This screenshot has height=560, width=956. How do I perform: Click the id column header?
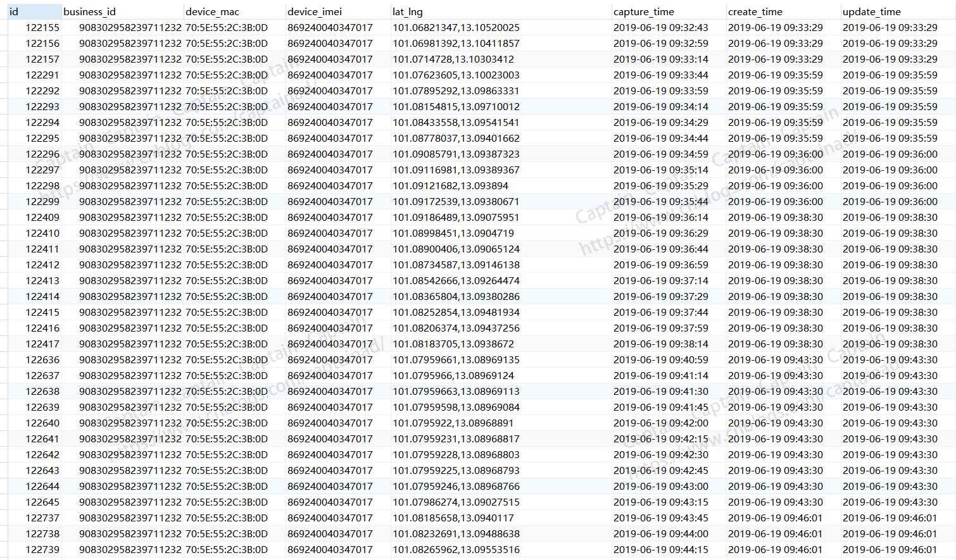coord(34,11)
